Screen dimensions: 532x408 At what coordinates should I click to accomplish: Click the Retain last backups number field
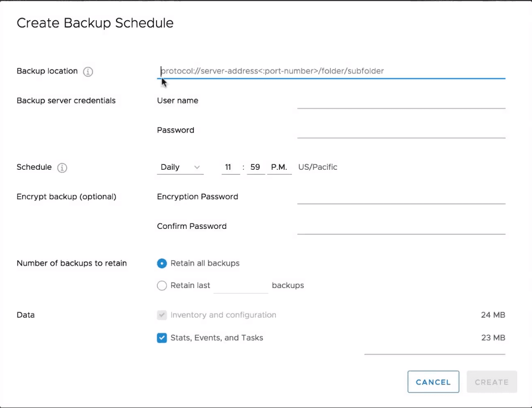coord(240,285)
